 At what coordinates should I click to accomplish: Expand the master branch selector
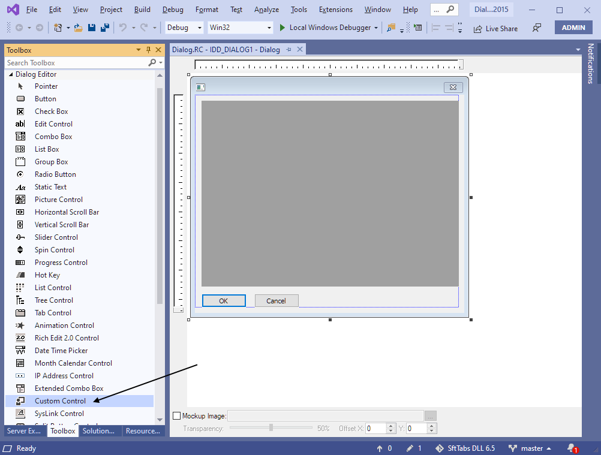[530, 448]
